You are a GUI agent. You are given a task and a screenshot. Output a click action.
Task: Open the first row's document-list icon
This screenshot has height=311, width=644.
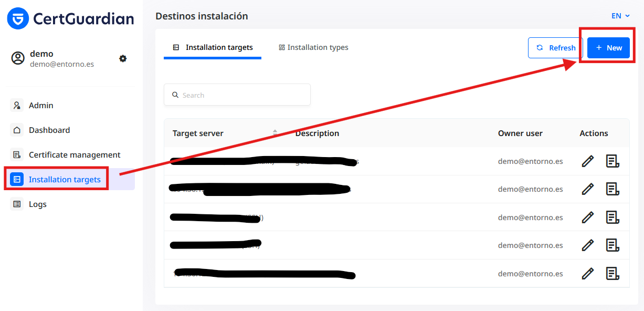tap(613, 161)
